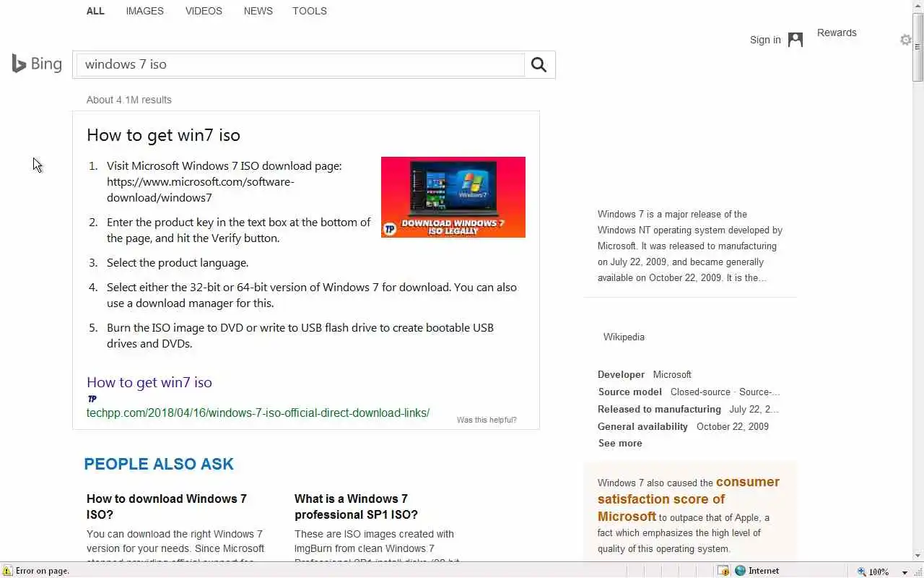Open 'What is a Windows 7 professional SP1 ISO?'

tap(356, 506)
